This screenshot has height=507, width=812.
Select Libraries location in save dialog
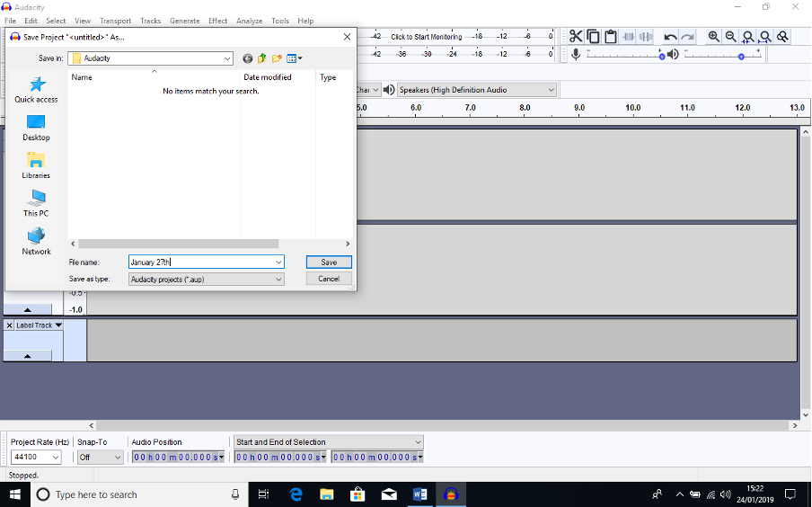click(36, 165)
